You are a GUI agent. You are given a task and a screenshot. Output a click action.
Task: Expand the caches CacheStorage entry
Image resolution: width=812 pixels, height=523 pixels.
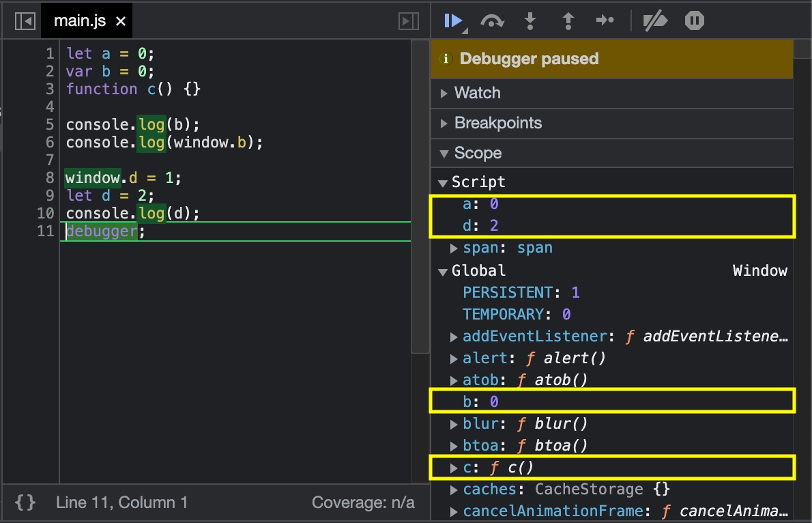tap(454, 490)
